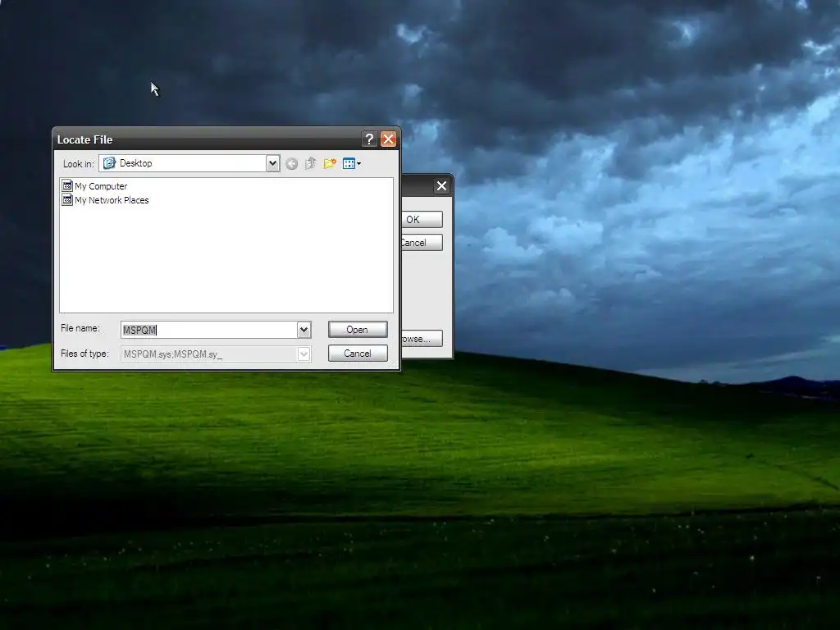Close the background dialog window

click(441, 186)
